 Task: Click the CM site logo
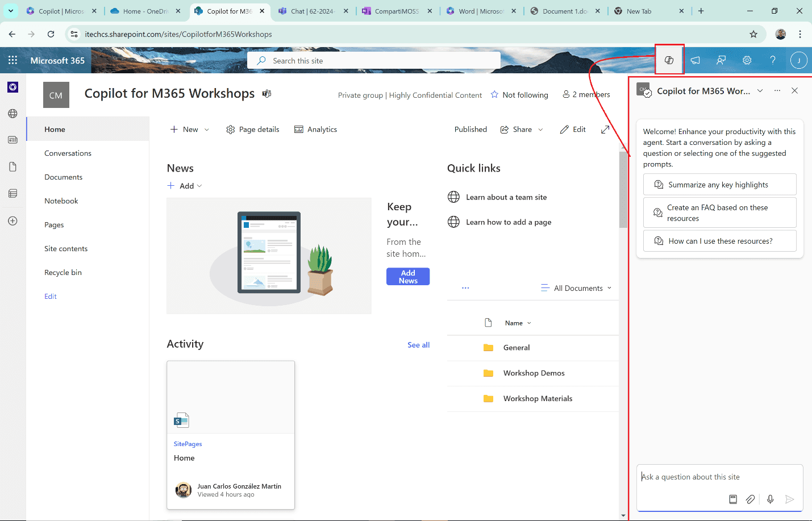tap(56, 95)
